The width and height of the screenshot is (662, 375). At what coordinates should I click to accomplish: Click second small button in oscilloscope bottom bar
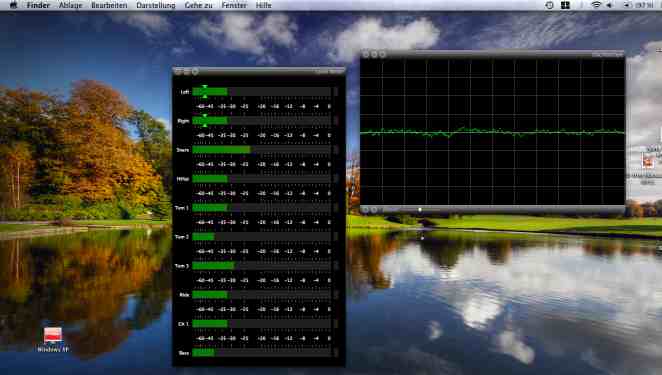[374, 209]
